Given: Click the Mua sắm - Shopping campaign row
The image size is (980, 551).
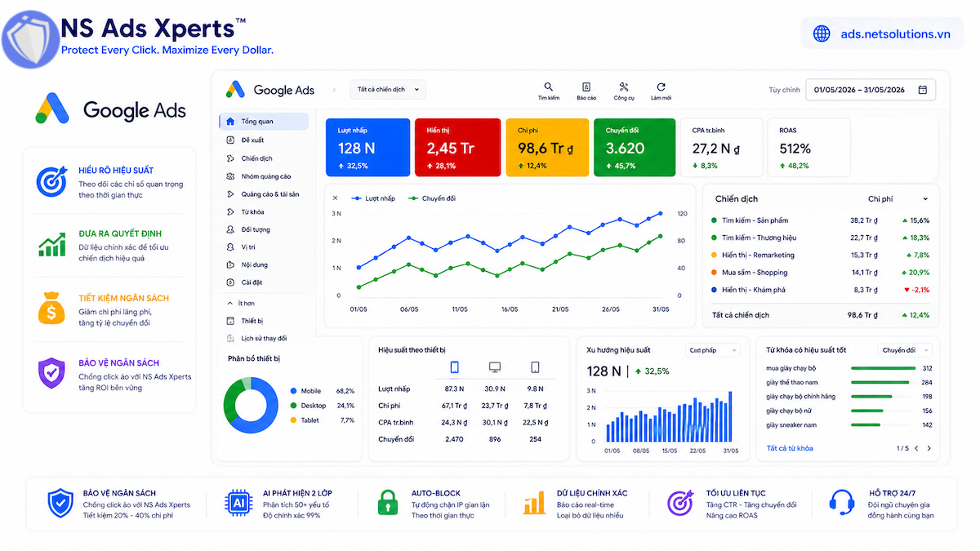Looking at the screenshot, I should coord(820,273).
